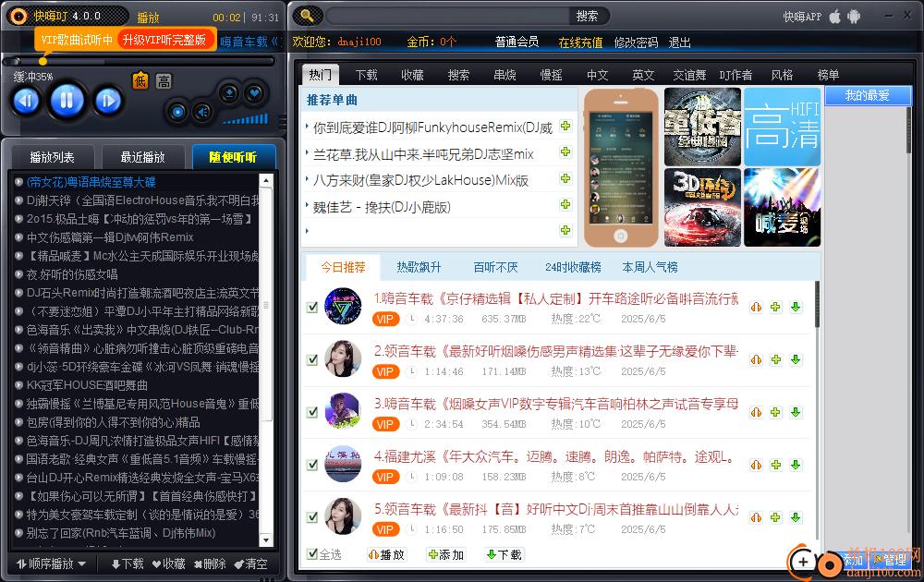
Task: Uncheck song 1 嗨音车载京仔精选辑 checkbox
Action: pos(312,307)
